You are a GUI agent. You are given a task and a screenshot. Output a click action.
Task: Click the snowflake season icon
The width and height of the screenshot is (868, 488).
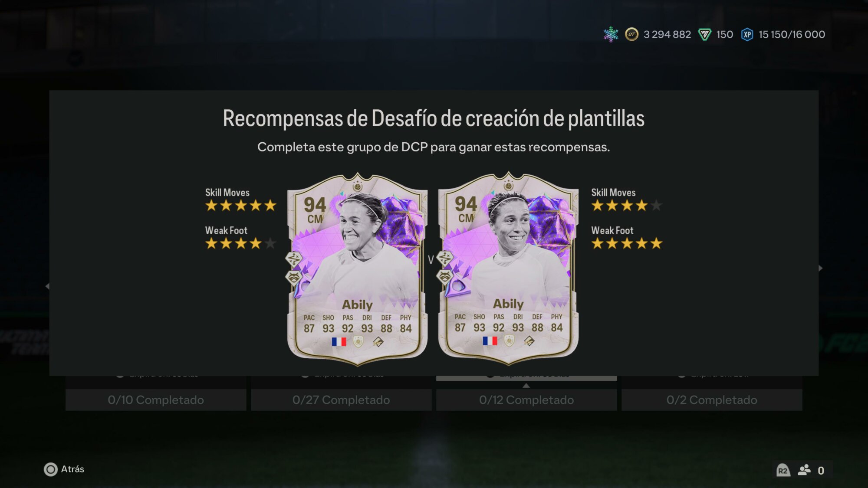click(611, 34)
